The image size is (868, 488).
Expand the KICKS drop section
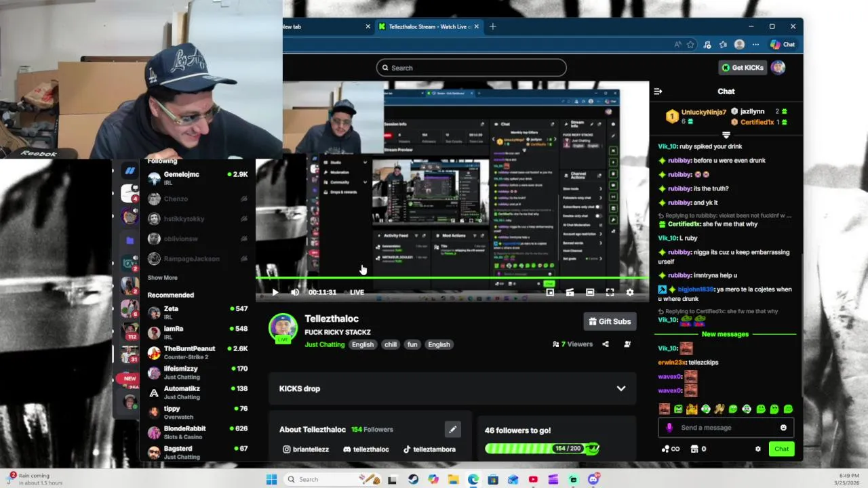pyautogui.click(x=452, y=388)
